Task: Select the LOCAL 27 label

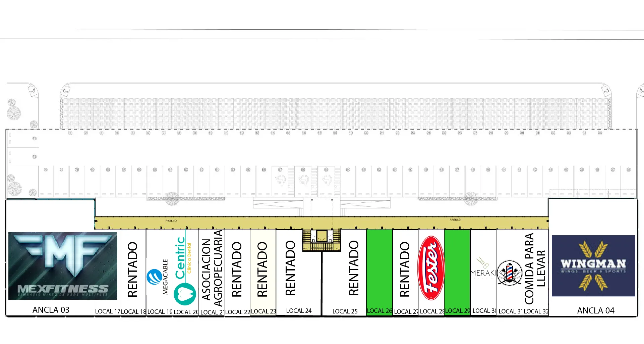Action: pos(406,311)
